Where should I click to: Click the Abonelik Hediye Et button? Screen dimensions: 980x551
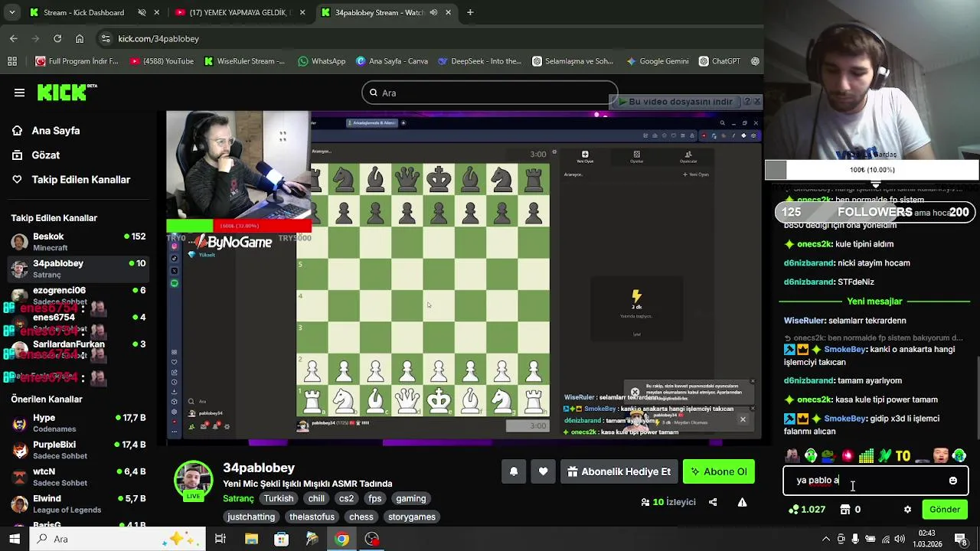[x=619, y=471]
